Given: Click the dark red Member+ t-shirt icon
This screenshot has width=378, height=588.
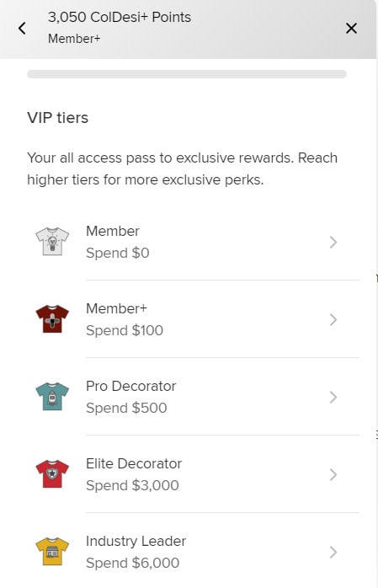Looking at the screenshot, I should 52,319.
